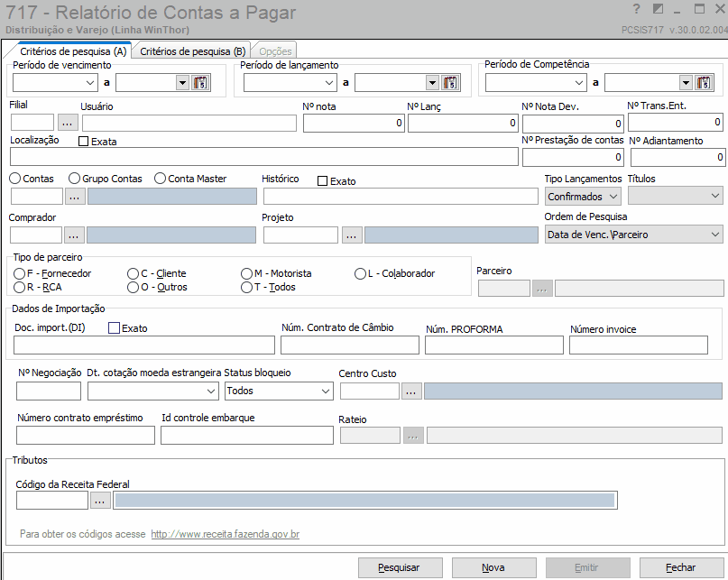Click the Centro Custo lookup ellipsis button
Screen dimensions: 728x580
[410, 391]
